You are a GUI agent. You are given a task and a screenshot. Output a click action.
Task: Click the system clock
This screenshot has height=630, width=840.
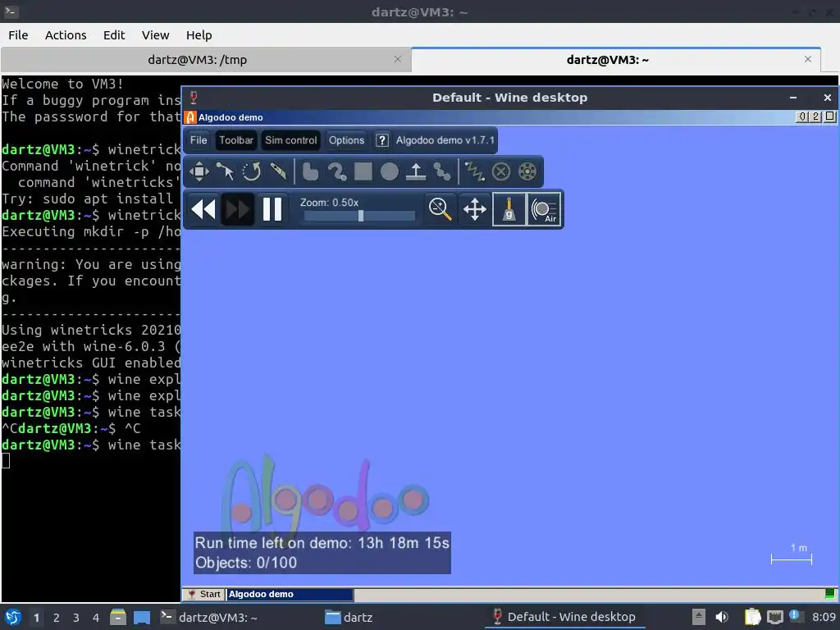coord(824,617)
